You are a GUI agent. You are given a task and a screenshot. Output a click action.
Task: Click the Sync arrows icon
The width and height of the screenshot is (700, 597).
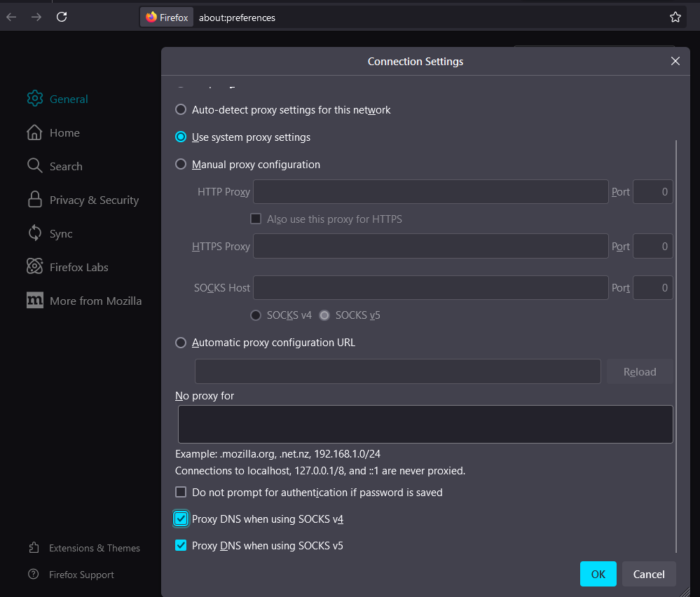click(x=35, y=233)
